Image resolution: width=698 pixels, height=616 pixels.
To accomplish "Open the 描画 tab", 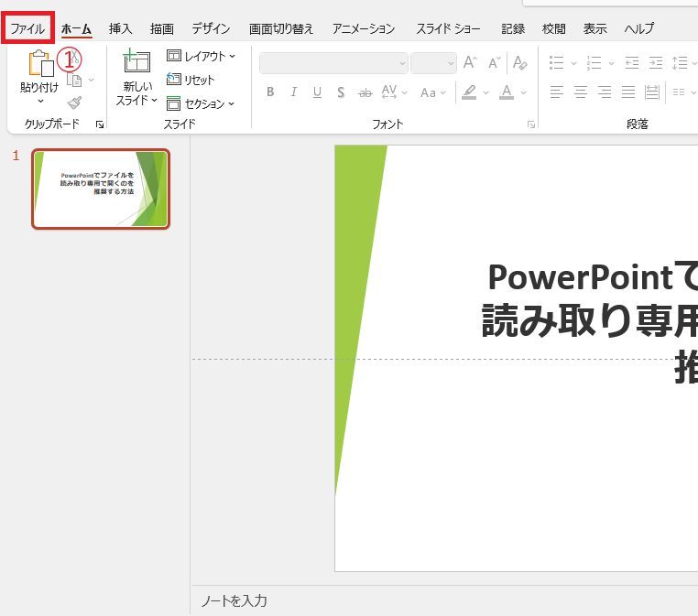I will click(x=161, y=28).
